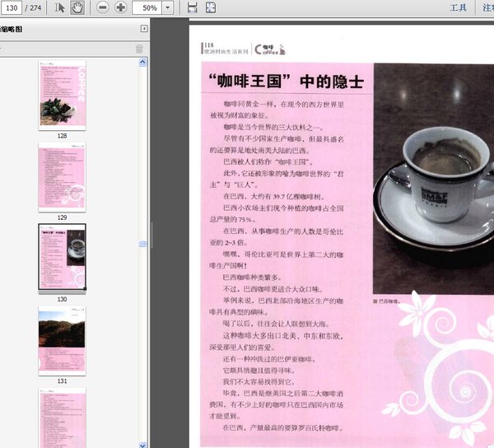Activate the Hand pan tool
This screenshot has width=494, height=448.
click(77, 7)
